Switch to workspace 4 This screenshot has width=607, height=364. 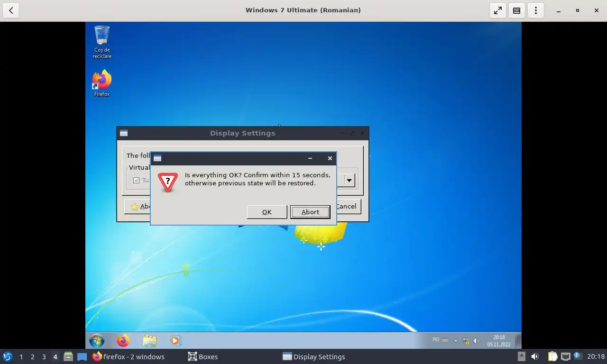coord(55,357)
